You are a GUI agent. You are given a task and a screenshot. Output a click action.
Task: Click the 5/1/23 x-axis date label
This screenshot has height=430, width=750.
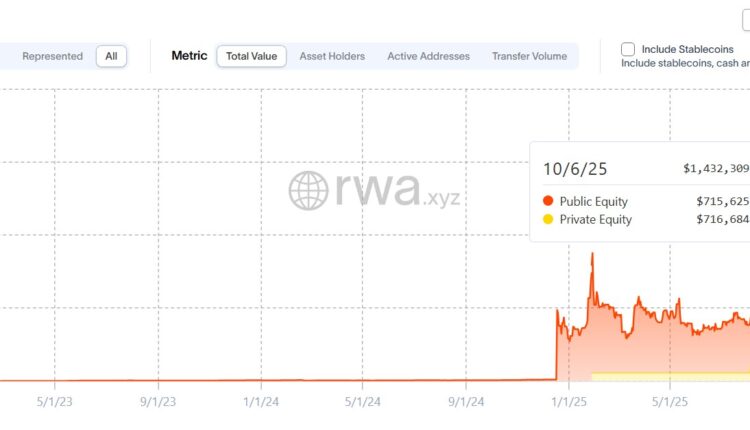[52, 401]
